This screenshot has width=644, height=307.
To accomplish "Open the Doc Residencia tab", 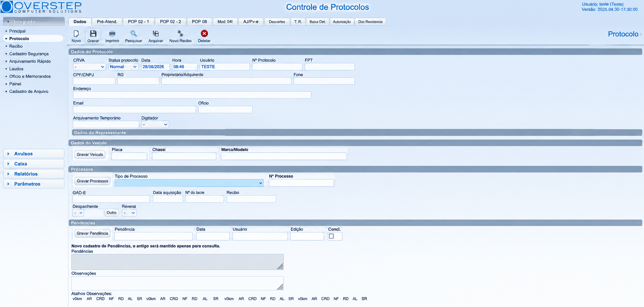I will 370,22.
